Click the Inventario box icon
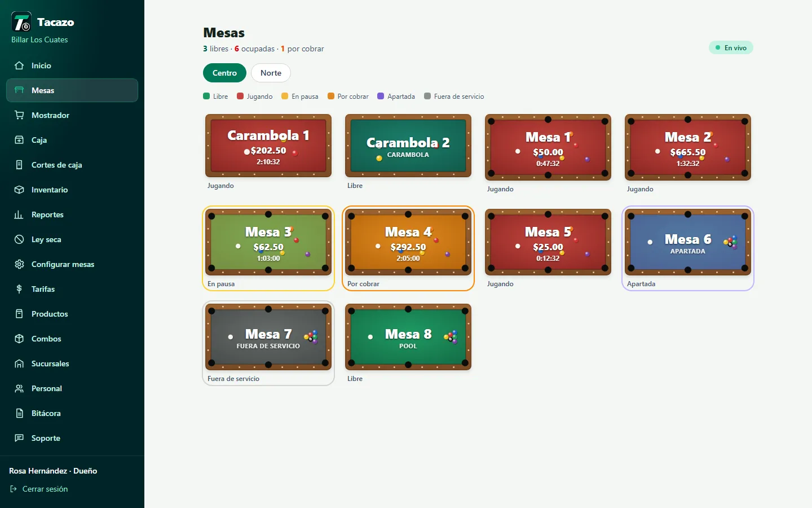The width and height of the screenshot is (812, 508). pos(19,190)
